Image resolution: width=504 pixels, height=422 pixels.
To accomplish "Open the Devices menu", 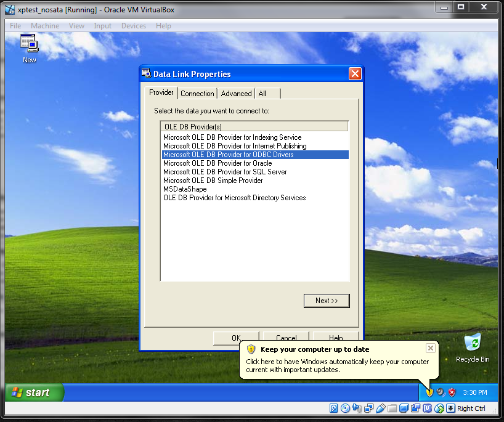I will 134,26.
